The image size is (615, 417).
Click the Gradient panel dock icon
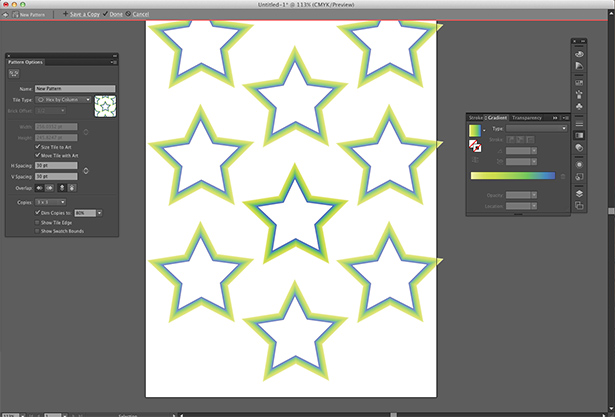point(579,135)
